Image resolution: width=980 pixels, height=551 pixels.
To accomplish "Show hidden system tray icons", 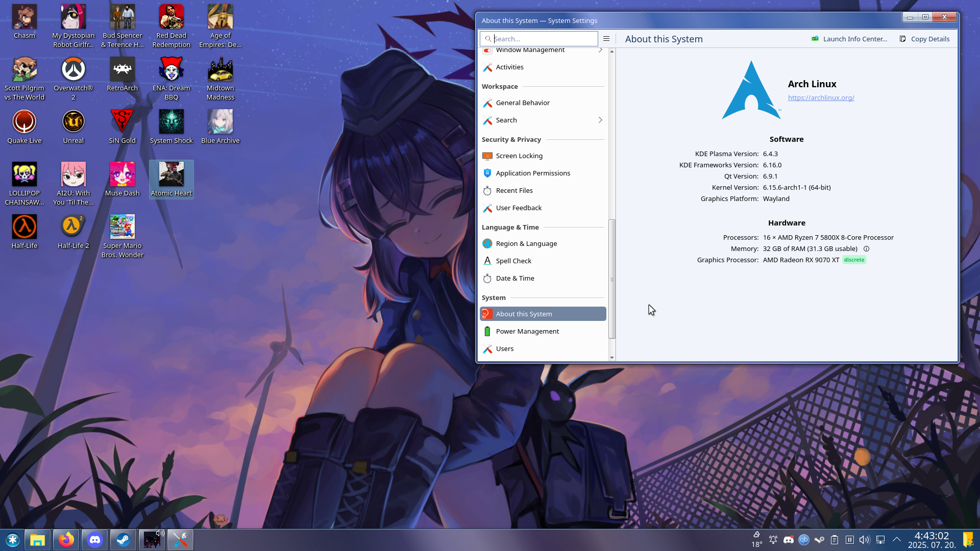I will (897, 540).
